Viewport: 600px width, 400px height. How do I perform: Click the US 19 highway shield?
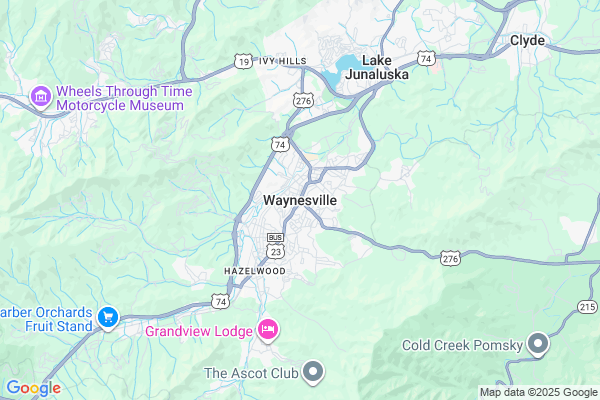tap(244, 61)
